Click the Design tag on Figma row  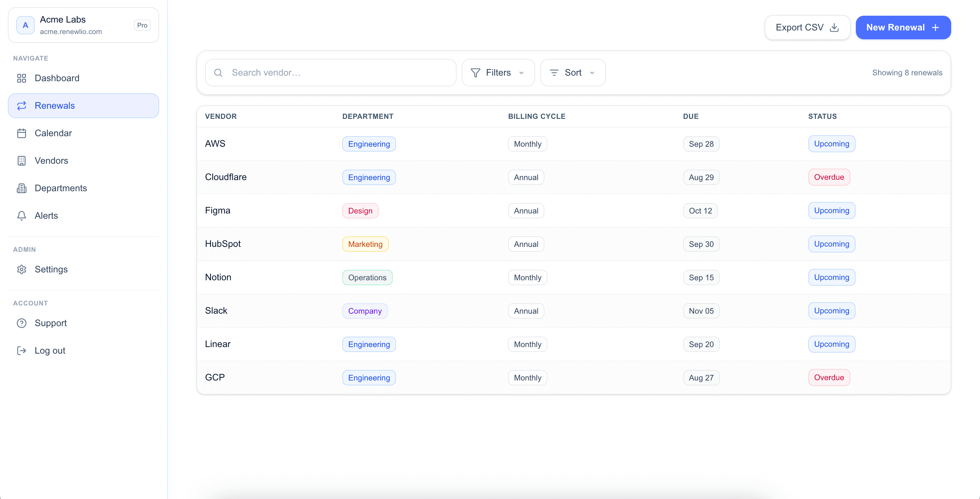360,211
